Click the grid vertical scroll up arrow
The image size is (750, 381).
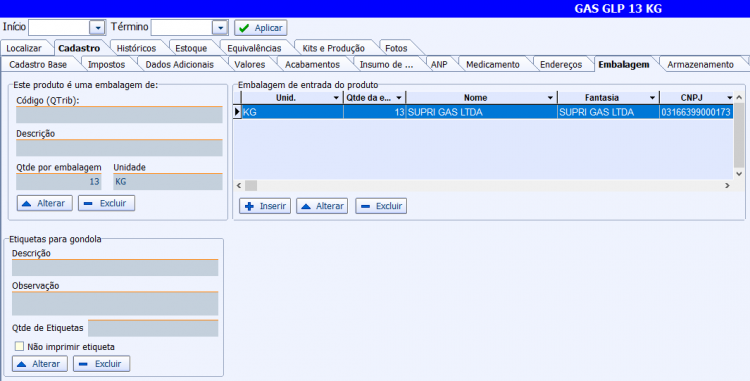(739, 98)
